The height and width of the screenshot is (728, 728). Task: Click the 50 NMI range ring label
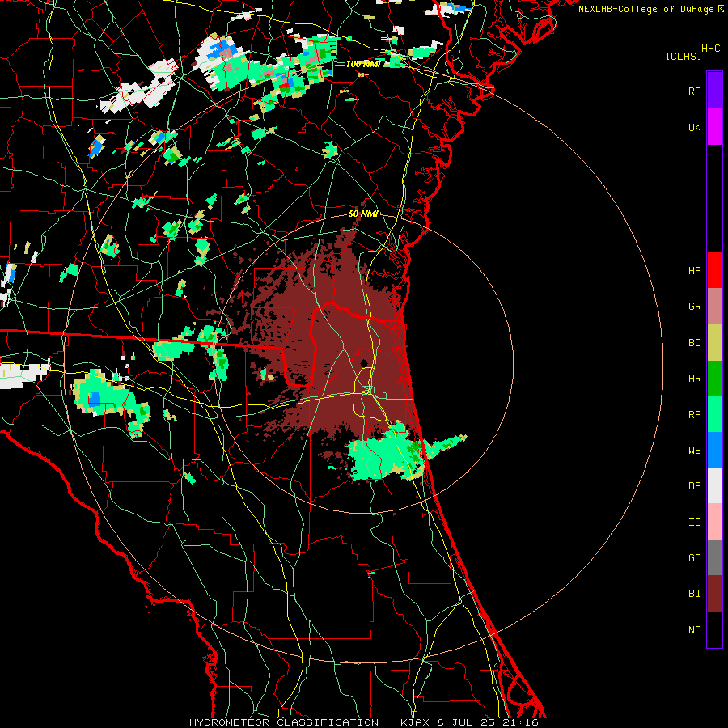tap(363, 214)
